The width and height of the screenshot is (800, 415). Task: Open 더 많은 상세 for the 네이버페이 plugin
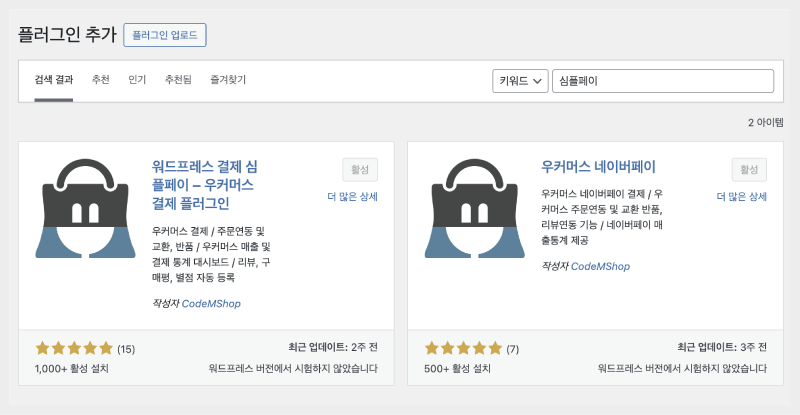(742, 197)
